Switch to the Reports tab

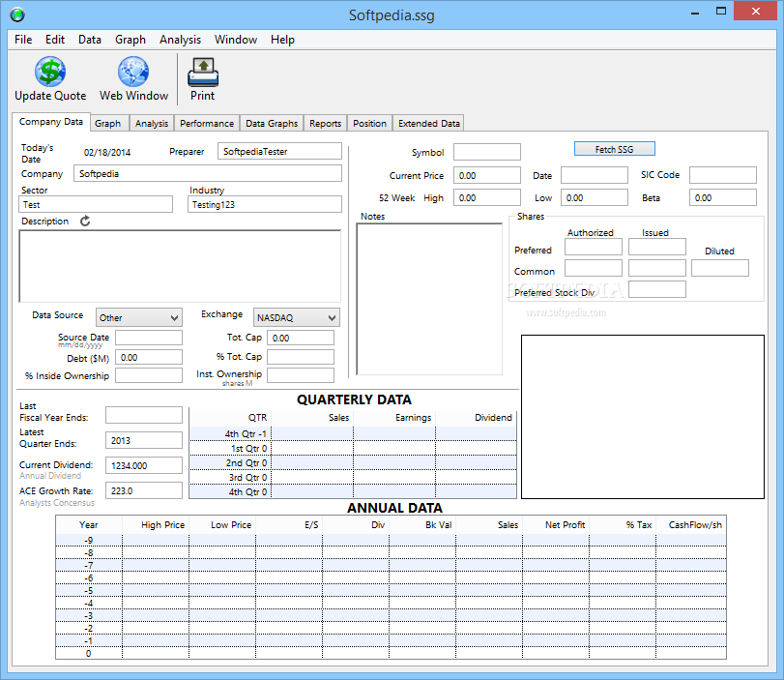325,124
